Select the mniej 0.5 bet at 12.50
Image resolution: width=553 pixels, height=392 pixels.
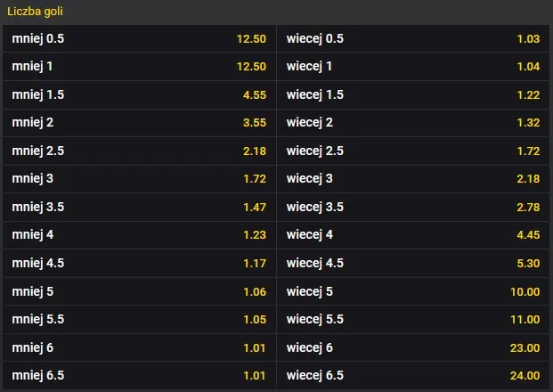pos(139,39)
